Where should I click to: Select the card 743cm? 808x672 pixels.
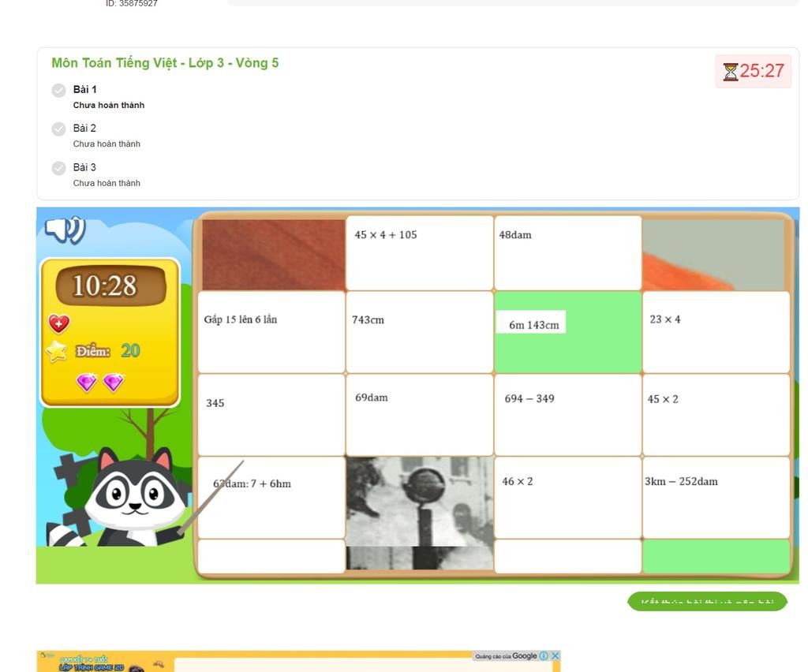click(420, 332)
